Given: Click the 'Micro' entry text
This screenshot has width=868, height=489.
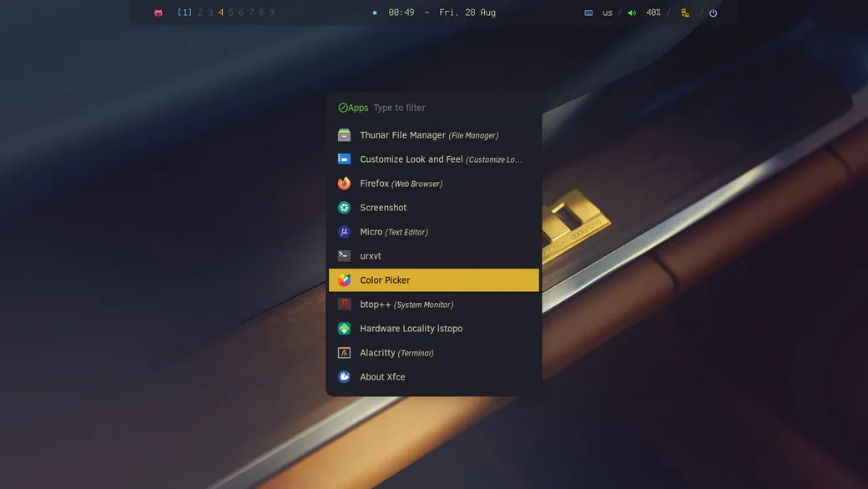Looking at the screenshot, I should pos(371,232).
